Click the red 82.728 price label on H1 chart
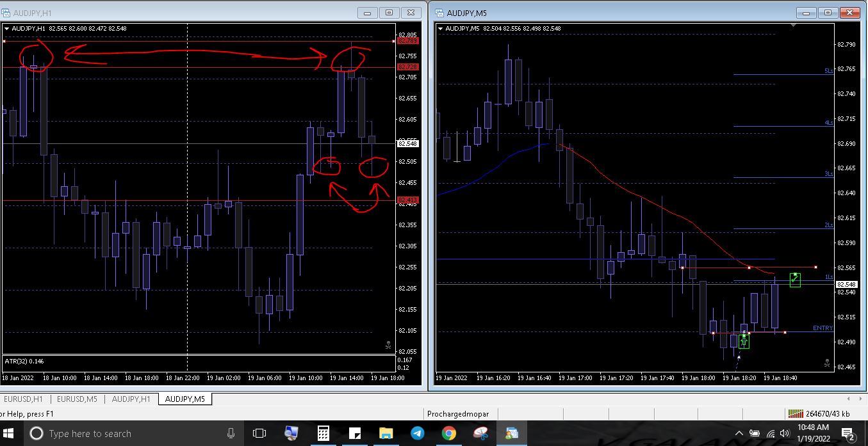868x446 pixels. (x=408, y=67)
